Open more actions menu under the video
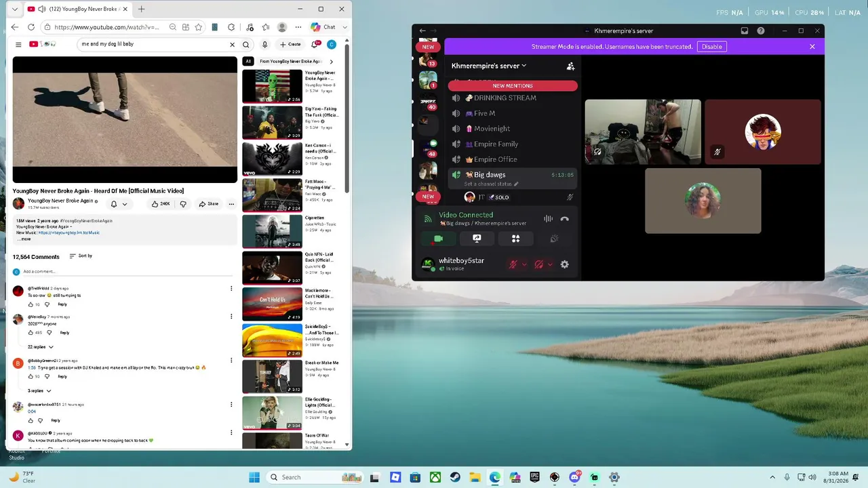868x488 pixels. tap(231, 204)
